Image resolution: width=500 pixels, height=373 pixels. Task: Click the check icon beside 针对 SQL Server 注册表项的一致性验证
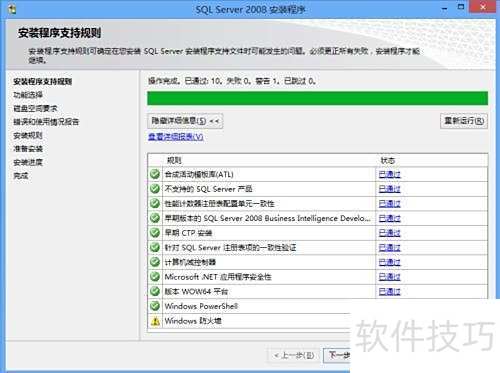tap(155, 247)
